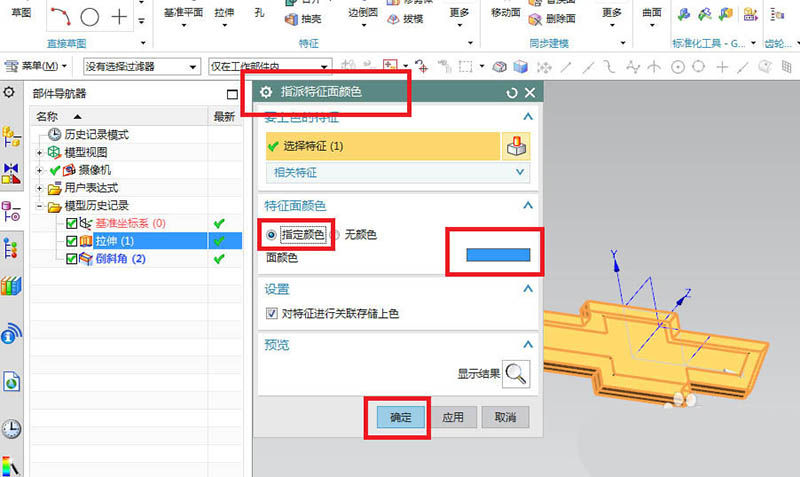Toggle the 倒斜角 (2) feature checkbox
800x477 pixels.
coord(71,259)
